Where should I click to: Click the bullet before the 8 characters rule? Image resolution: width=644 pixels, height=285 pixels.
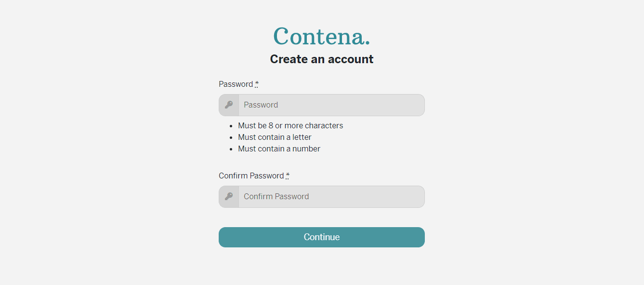[x=232, y=126]
